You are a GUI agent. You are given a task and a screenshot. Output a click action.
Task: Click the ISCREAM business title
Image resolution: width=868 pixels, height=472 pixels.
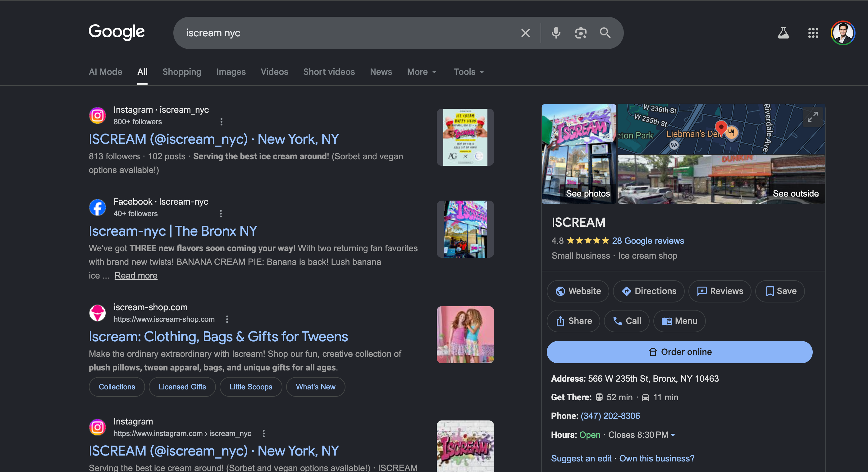[578, 222]
